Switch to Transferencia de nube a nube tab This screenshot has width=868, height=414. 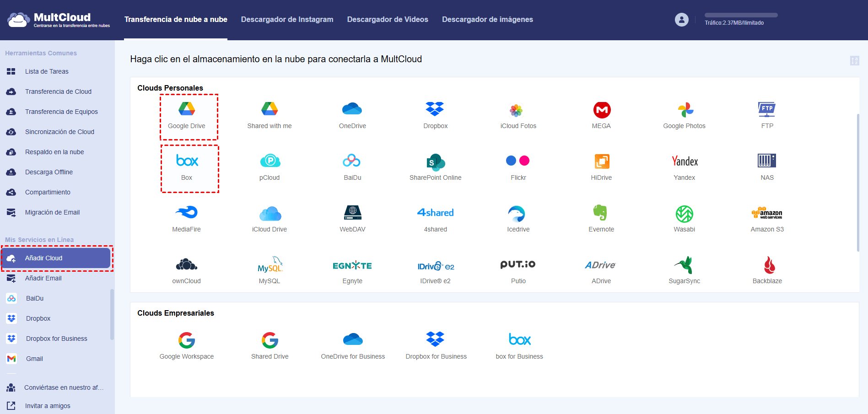[x=176, y=19]
